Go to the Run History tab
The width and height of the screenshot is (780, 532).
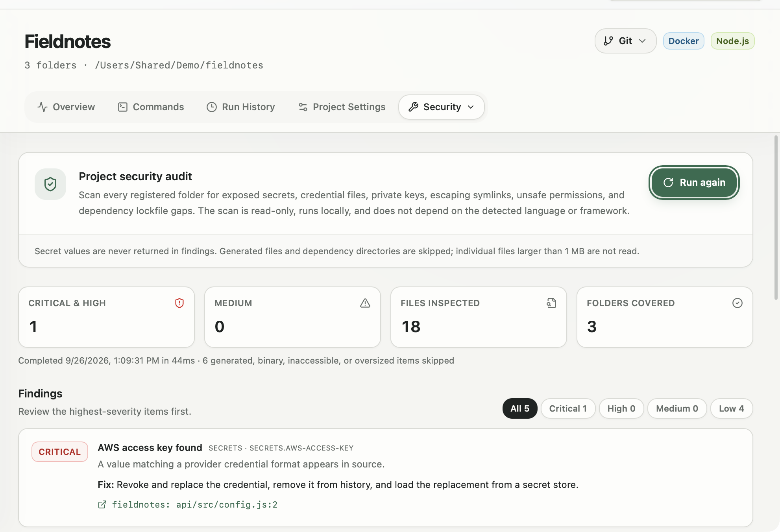(241, 107)
